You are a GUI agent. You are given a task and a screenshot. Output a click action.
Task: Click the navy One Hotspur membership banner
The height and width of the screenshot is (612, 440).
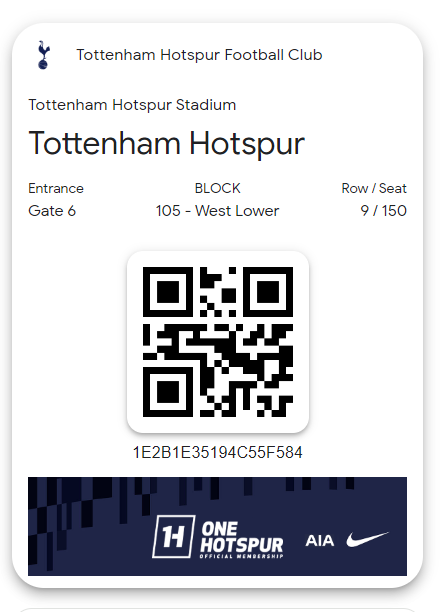coord(217,526)
